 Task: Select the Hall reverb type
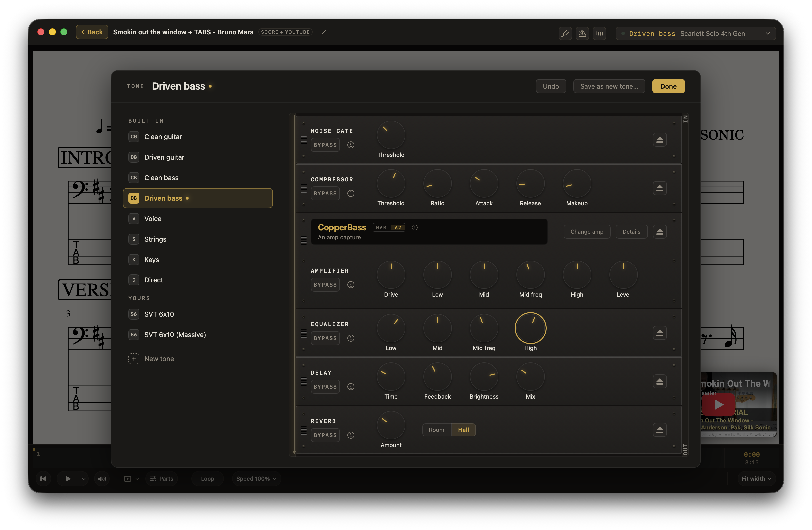tap(463, 430)
